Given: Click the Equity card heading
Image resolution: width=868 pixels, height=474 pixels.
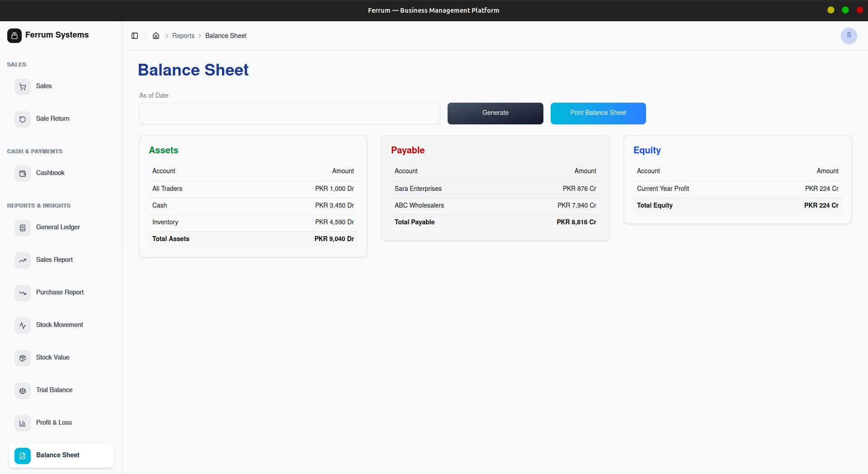Looking at the screenshot, I should [647, 151].
